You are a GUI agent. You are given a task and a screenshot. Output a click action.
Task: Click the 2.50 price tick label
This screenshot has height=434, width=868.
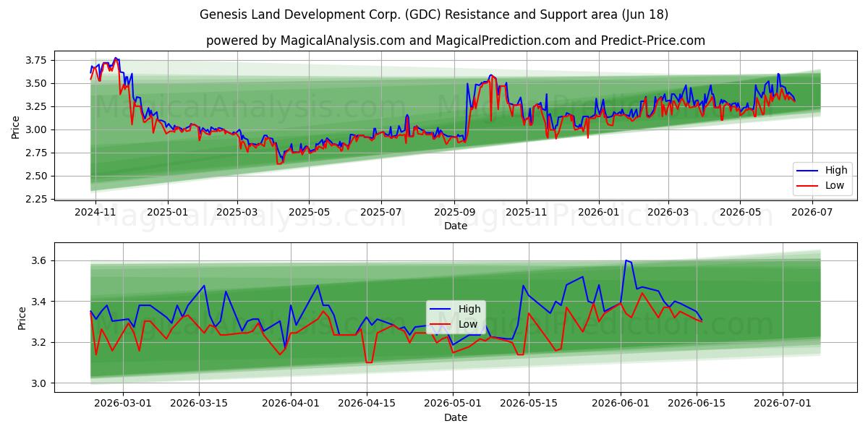(36, 176)
